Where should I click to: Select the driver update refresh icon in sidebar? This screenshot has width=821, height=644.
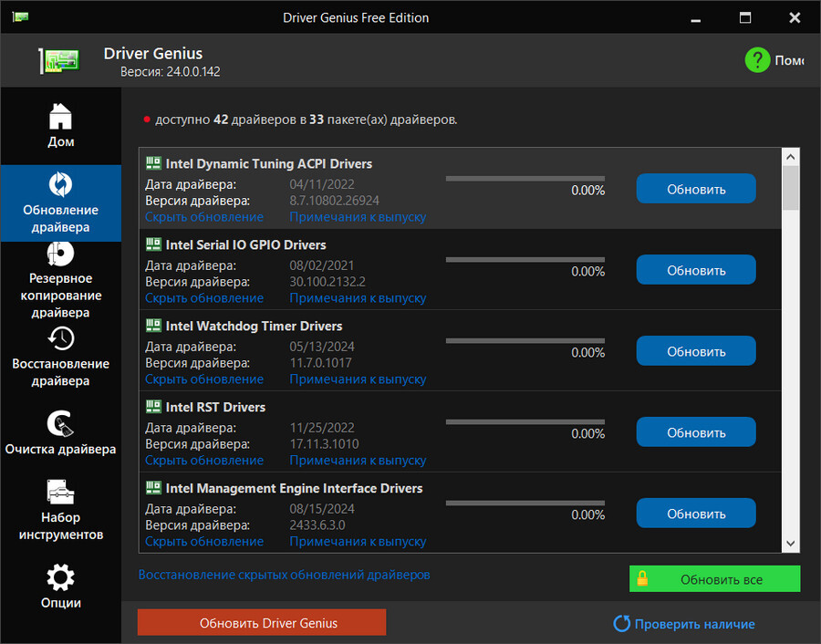[61, 184]
